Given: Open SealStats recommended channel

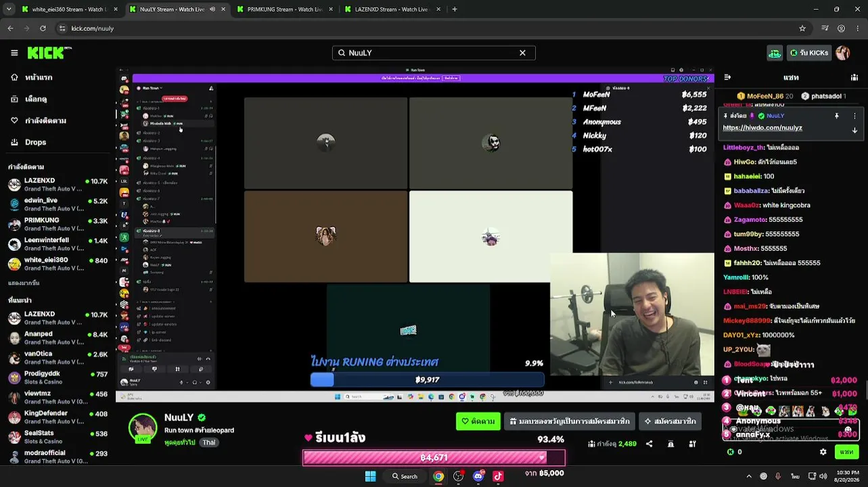Looking at the screenshot, I should [x=58, y=436].
